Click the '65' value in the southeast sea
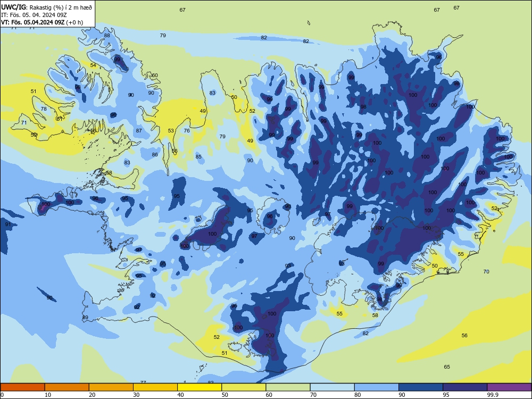The height and width of the screenshot is (399, 532). coord(447,367)
